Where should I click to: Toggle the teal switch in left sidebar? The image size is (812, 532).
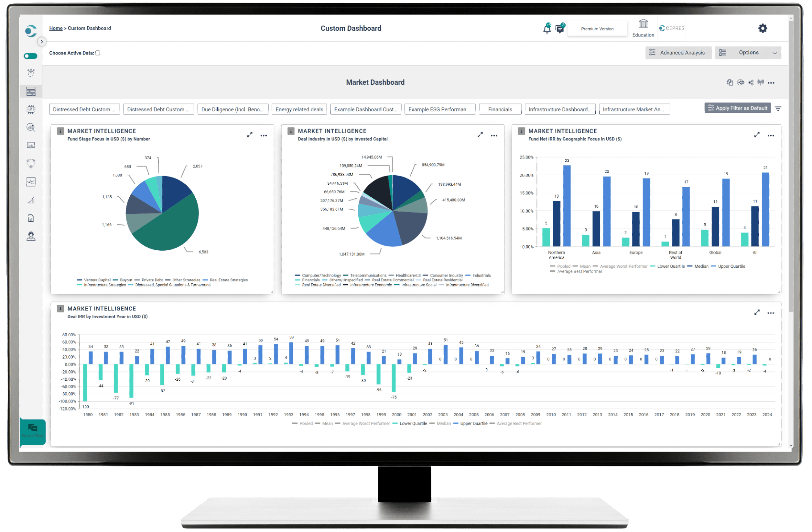click(31, 56)
